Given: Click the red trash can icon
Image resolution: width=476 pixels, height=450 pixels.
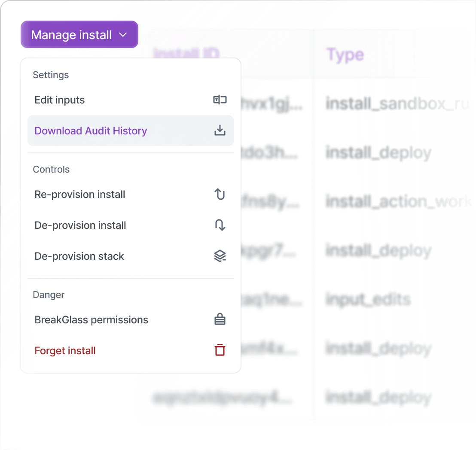Looking at the screenshot, I should coord(220,350).
